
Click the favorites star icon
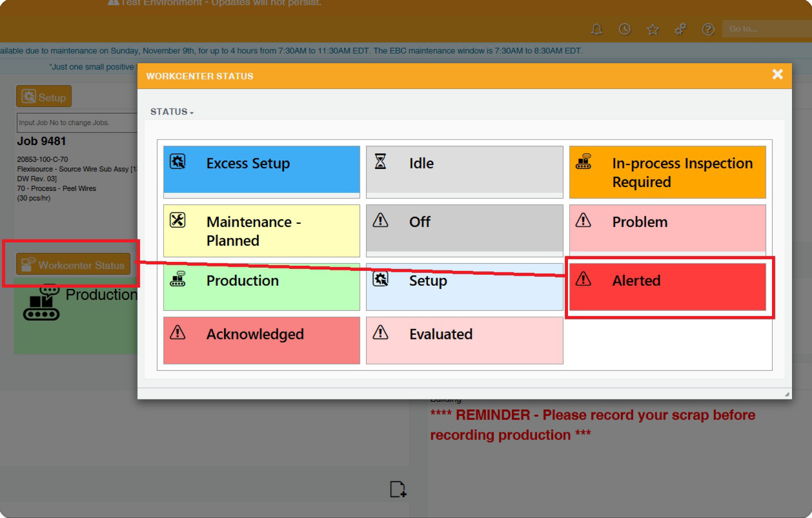pos(652,30)
